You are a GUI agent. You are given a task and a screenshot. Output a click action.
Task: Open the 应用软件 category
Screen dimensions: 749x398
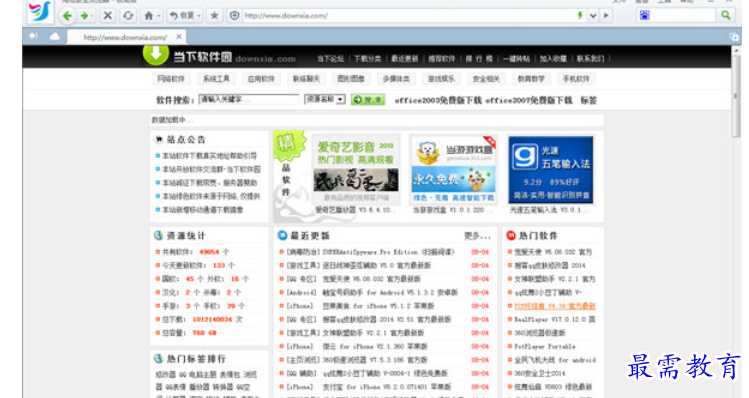tap(261, 79)
